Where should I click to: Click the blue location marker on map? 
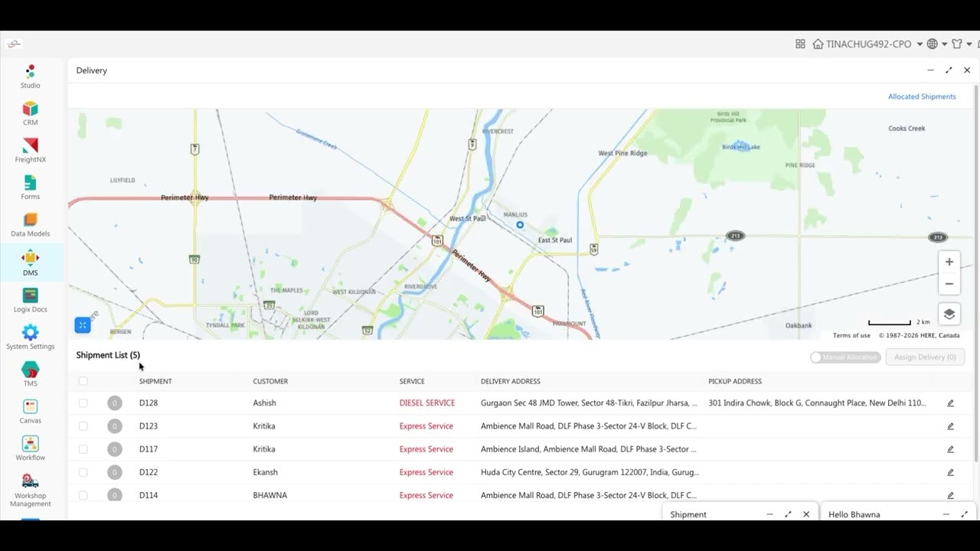coord(520,225)
